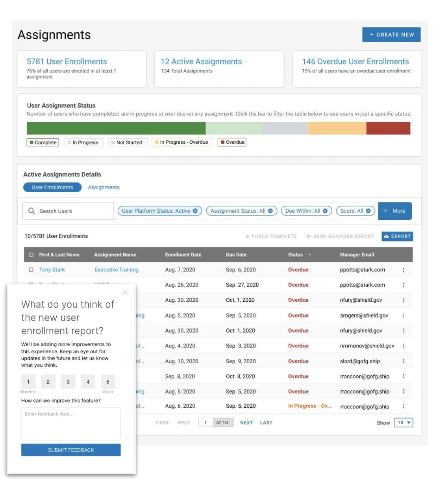The height and width of the screenshot is (490, 448).
Task: Open More filters
Action: coord(395,211)
